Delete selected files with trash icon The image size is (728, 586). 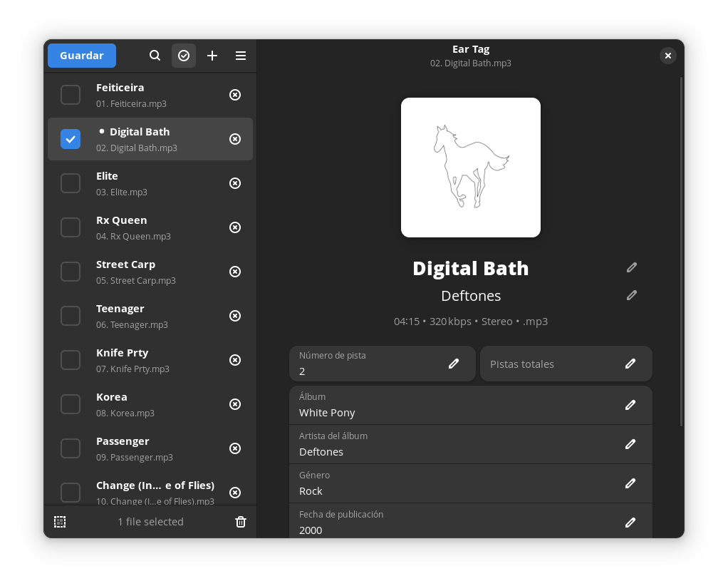[241, 522]
